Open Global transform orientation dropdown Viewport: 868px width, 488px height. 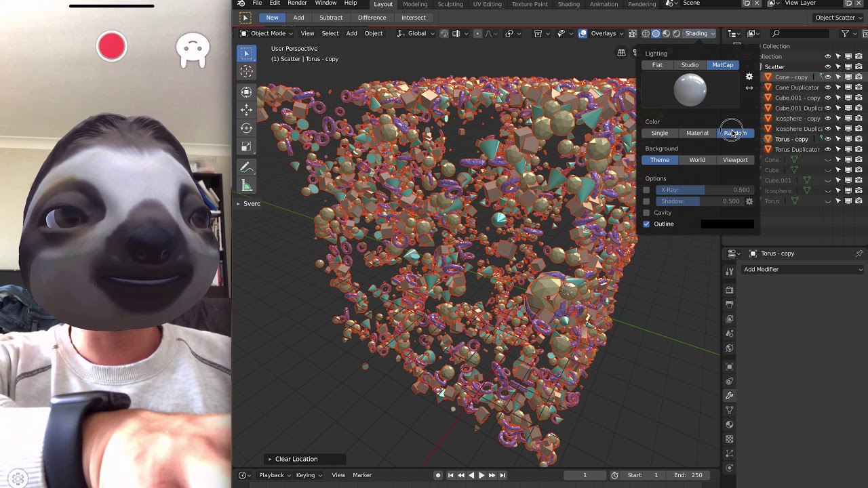pos(416,33)
